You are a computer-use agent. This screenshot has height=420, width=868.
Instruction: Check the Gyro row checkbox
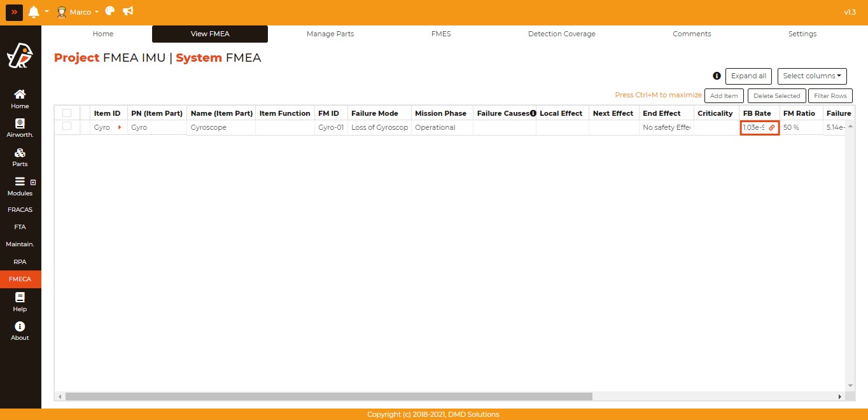(67, 127)
